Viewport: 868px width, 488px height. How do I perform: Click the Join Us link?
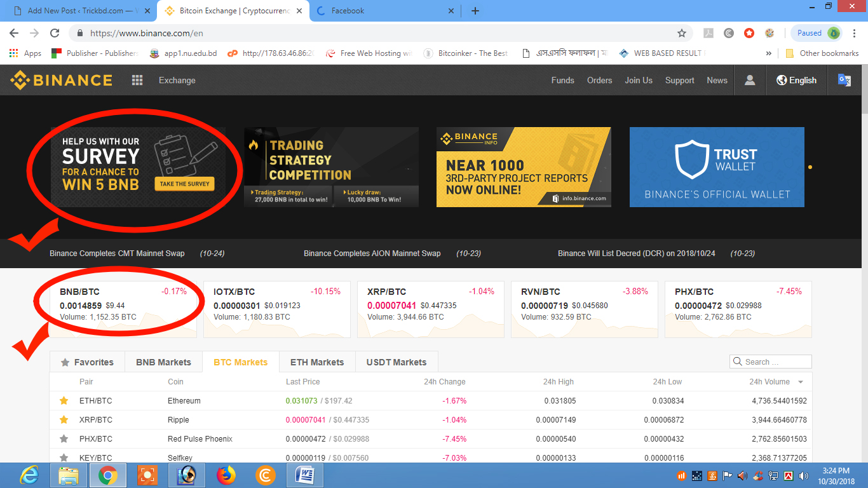point(639,80)
